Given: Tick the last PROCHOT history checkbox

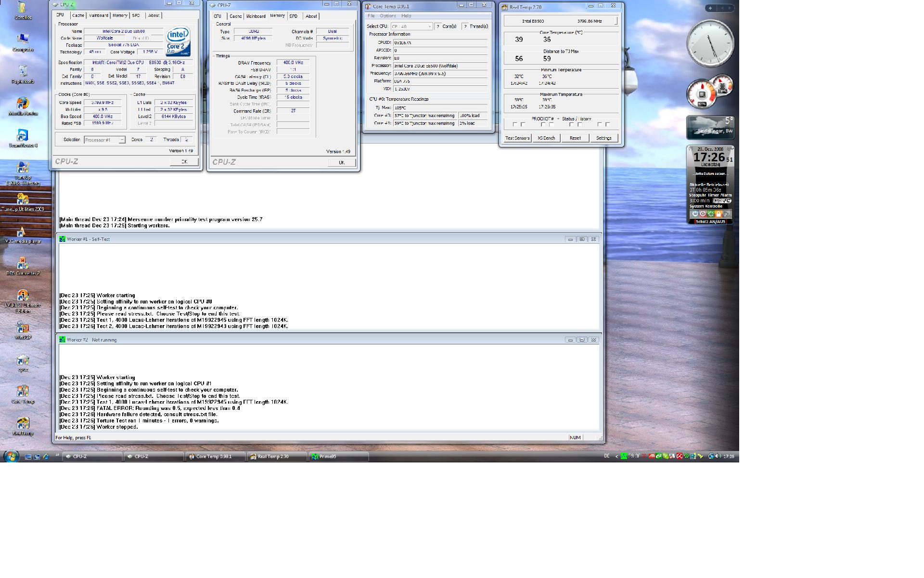Looking at the screenshot, I should pos(608,125).
